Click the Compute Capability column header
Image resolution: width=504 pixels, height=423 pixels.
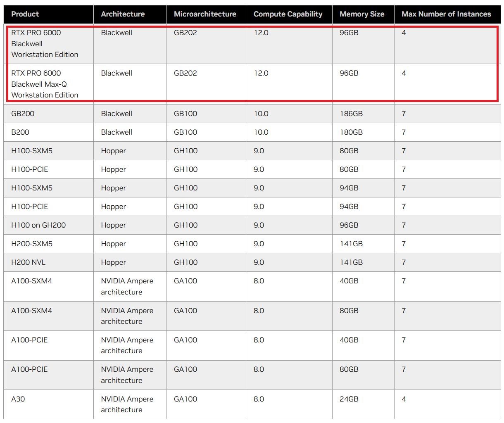click(289, 14)
